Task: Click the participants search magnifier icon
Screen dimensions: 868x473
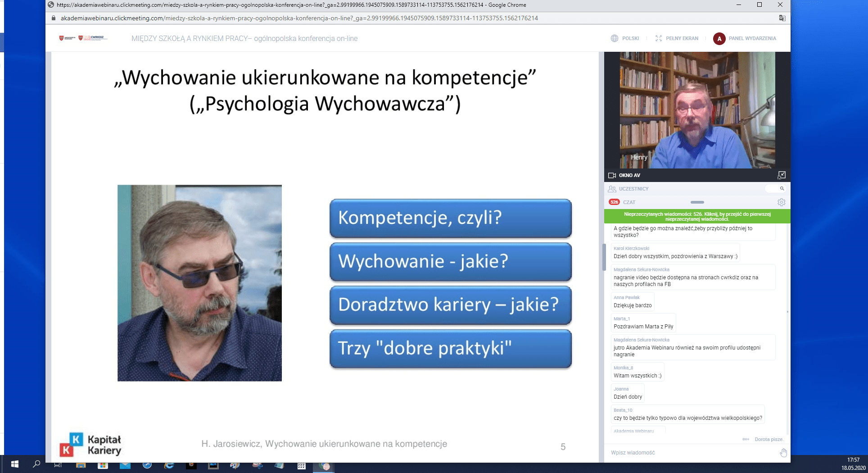Action: pos(782,189)
